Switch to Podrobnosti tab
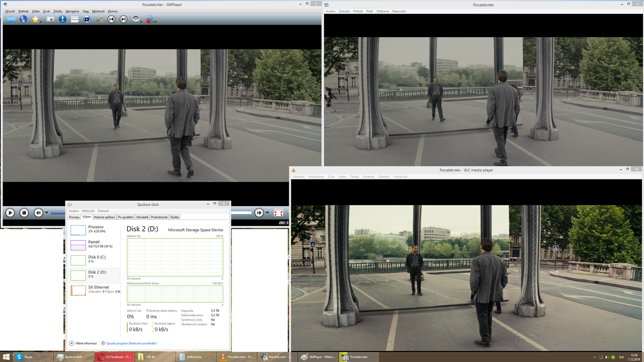Image resolution: width=644 pixels, height=362 pixels. tap(159, 217)
